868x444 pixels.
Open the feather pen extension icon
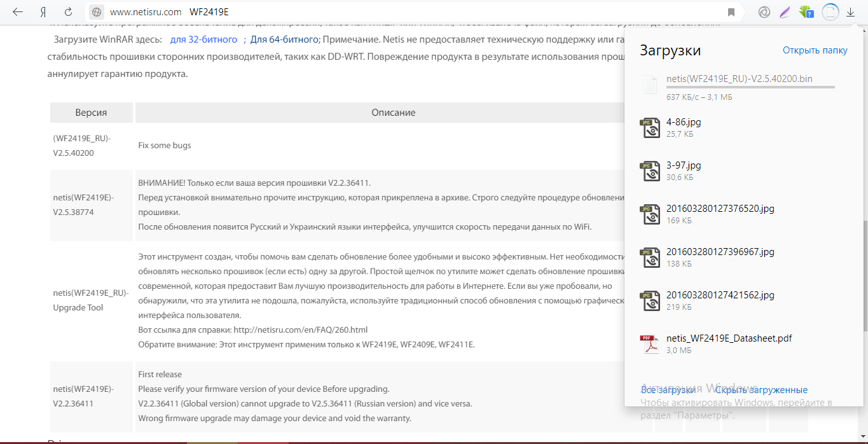pyautogui.click(x=785, y=12)
